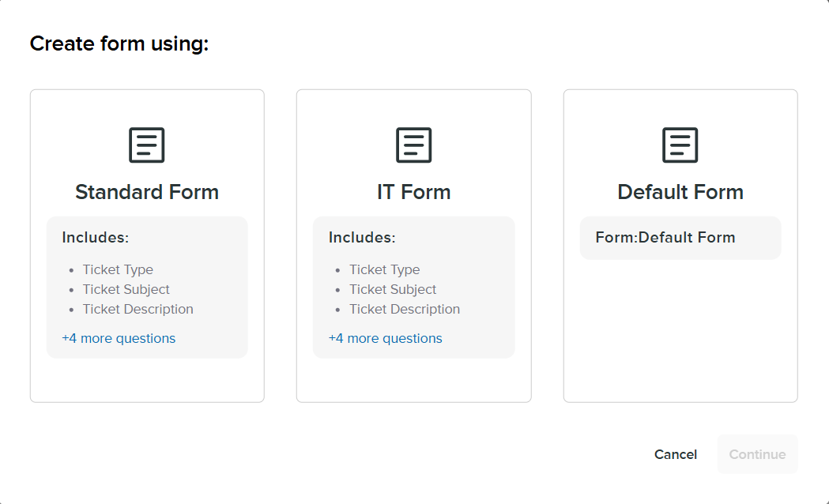Click the Create form using heading

coord(119,43)
